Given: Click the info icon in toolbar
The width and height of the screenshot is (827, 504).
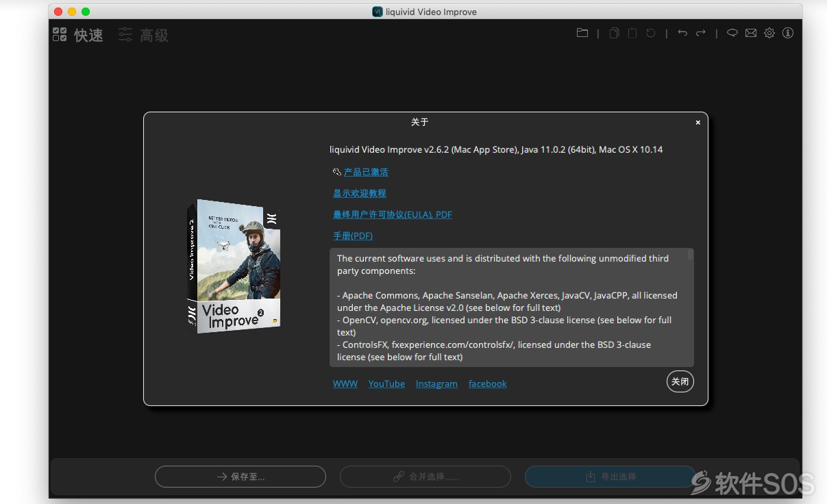Looking at the screenshot, I should pyautogui.click(x=788, y=33).
